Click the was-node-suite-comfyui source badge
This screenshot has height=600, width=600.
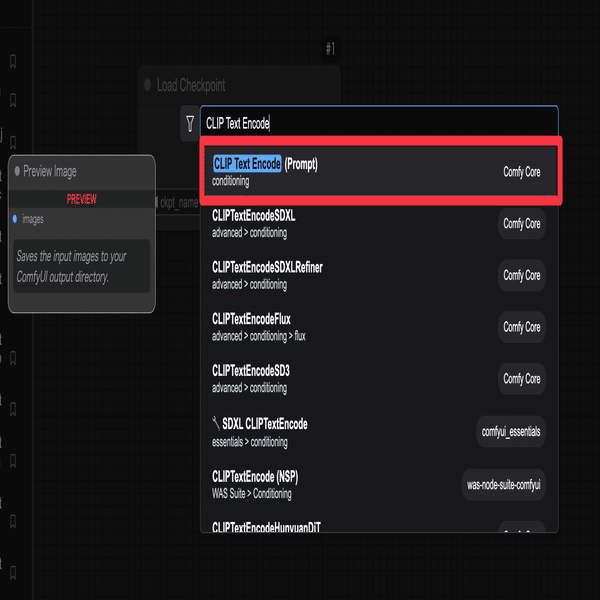[504, 485]
